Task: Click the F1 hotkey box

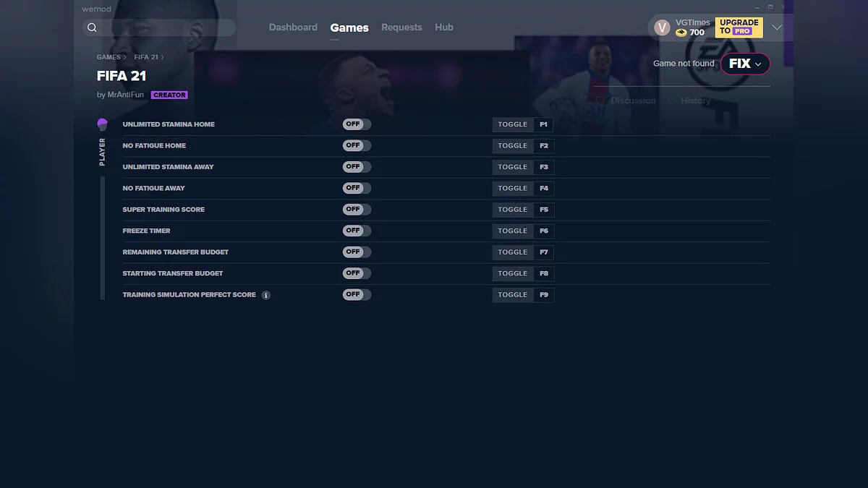Action: pos(544,124)
